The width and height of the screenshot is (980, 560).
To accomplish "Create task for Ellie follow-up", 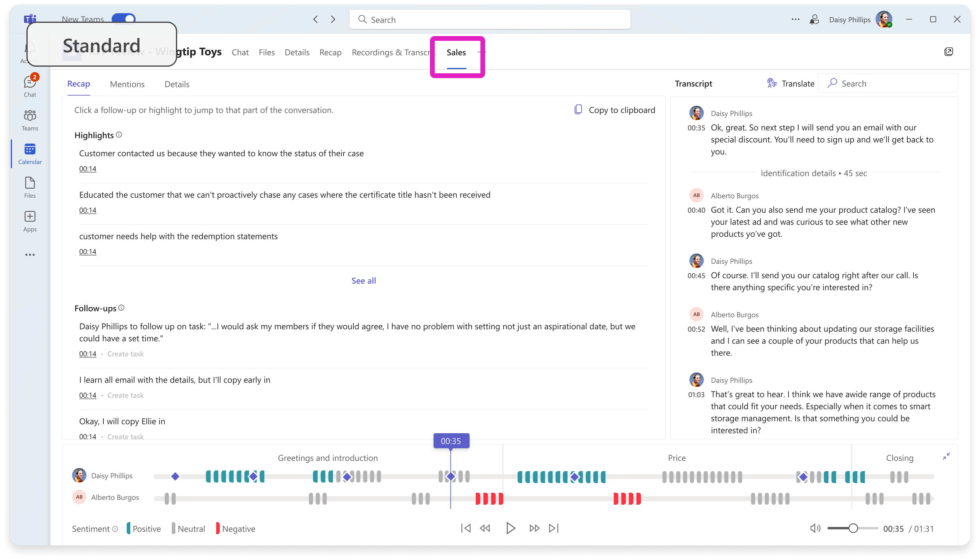I will coord(125,437).
